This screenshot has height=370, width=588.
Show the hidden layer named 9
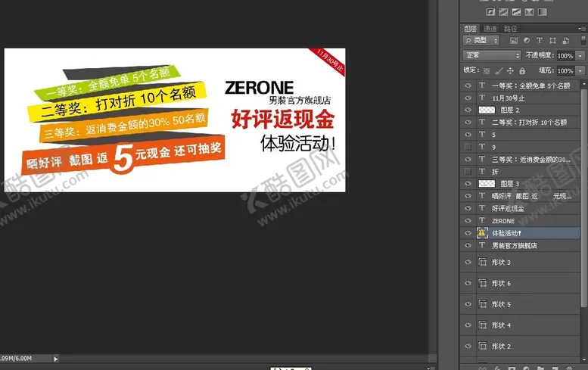(468, 147)
